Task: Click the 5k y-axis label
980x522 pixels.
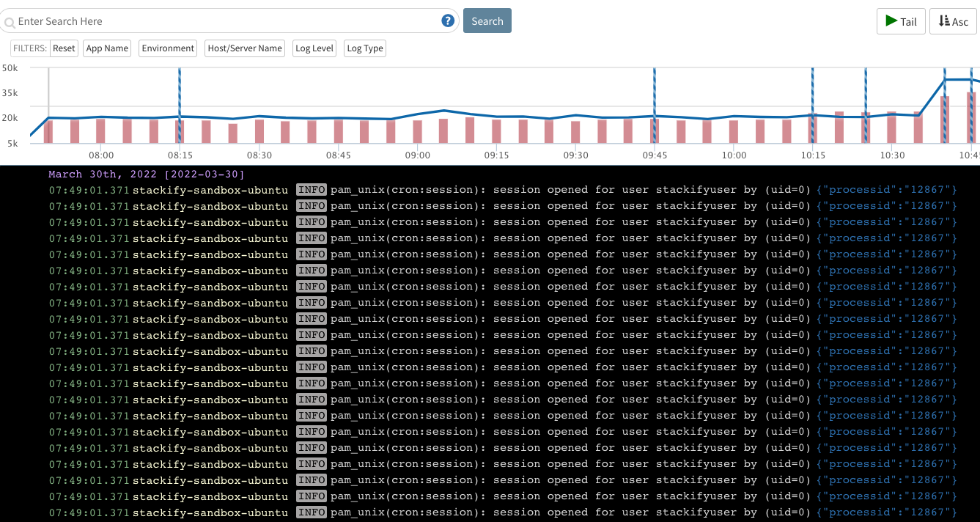Action: tap(12, 144)
